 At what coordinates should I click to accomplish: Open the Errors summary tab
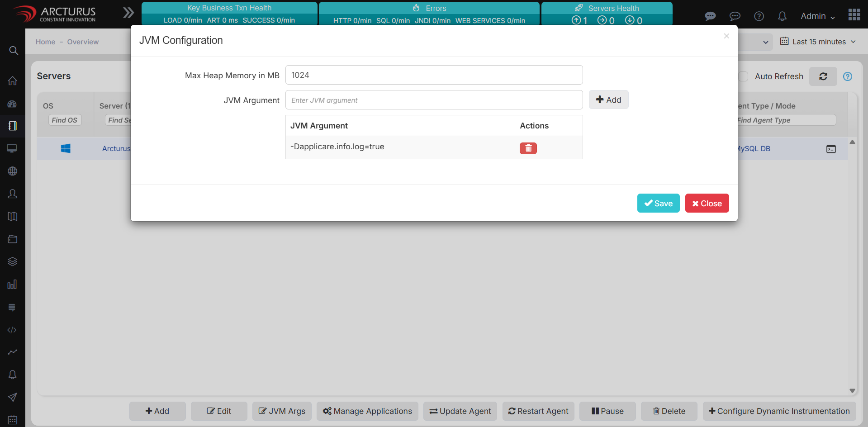tap(429, 14)
